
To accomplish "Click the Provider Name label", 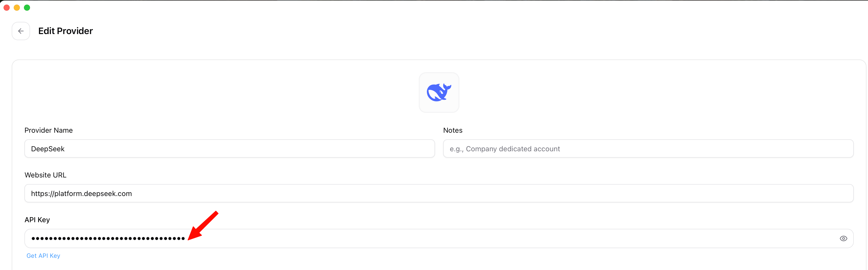I will tap(49, 130).
